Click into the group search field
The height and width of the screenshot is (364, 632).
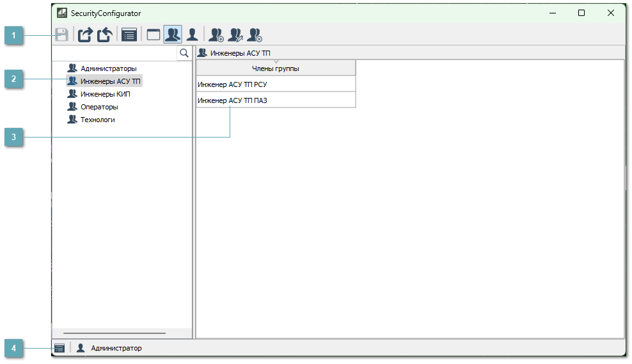click(114, 53)
